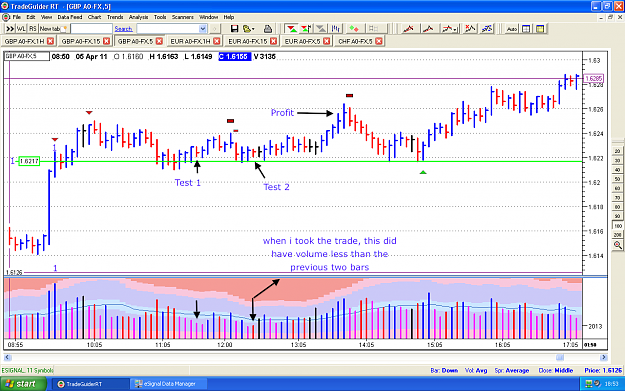
Task: Open the Chart menu
Action: click(94, 17)
